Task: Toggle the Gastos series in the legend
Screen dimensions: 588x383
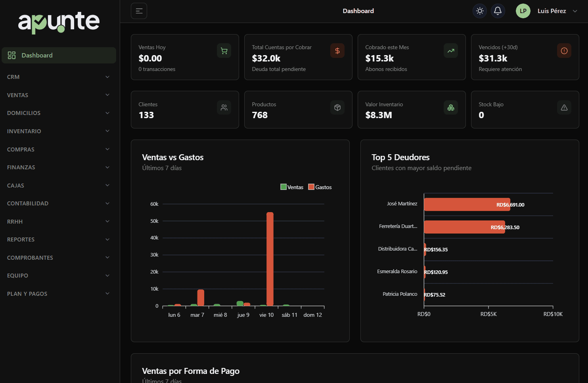Action: pyautogui.click(x=320, y=187)
